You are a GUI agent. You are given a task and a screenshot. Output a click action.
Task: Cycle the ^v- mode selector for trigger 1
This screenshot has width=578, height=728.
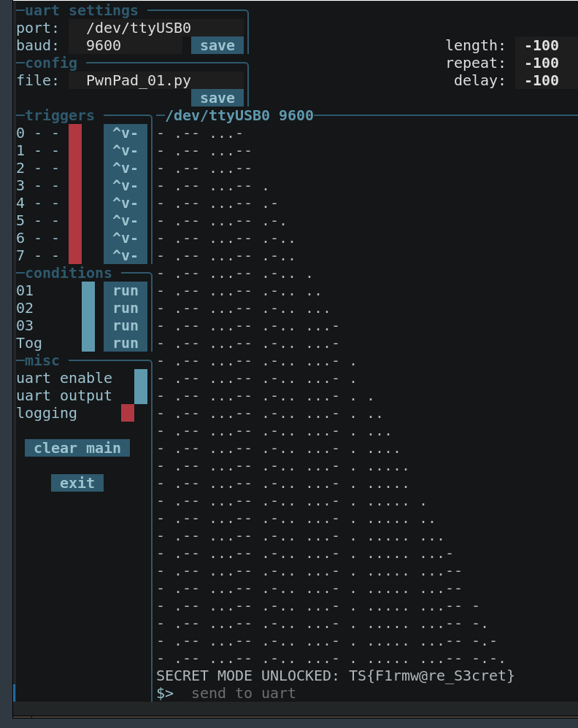click(125, 150)
